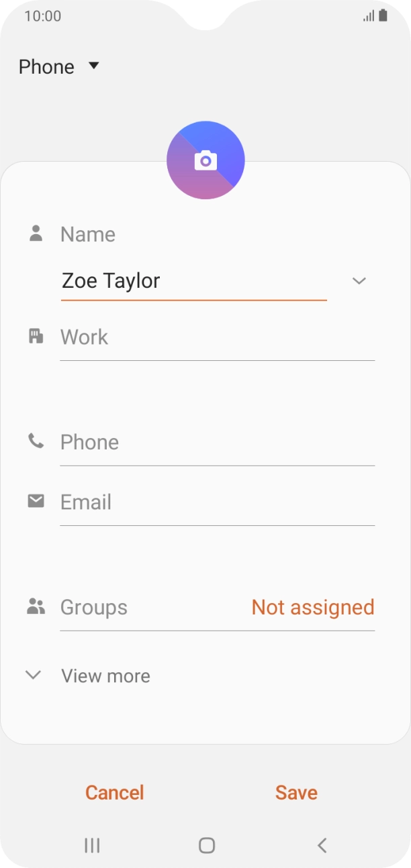
Task: Tap the battery status icon
Action: pyautogui.click(x=383, y=15)
